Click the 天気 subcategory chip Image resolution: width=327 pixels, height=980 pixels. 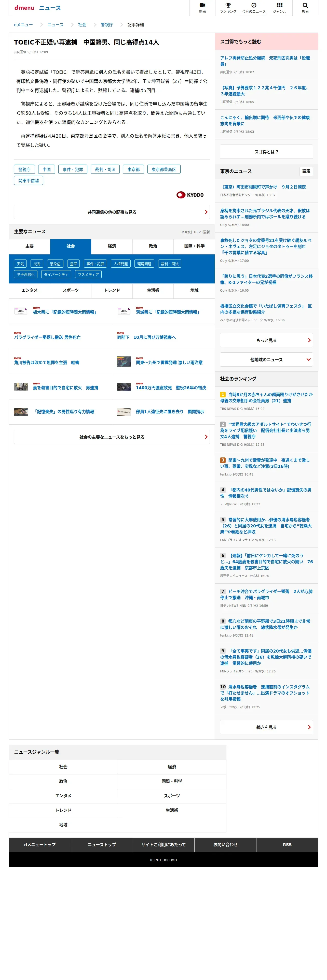[x=20, y=264]
